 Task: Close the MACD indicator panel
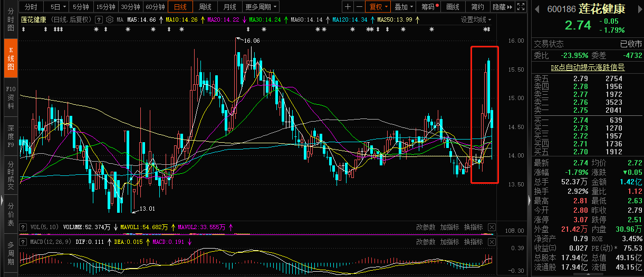click(492, 242)
